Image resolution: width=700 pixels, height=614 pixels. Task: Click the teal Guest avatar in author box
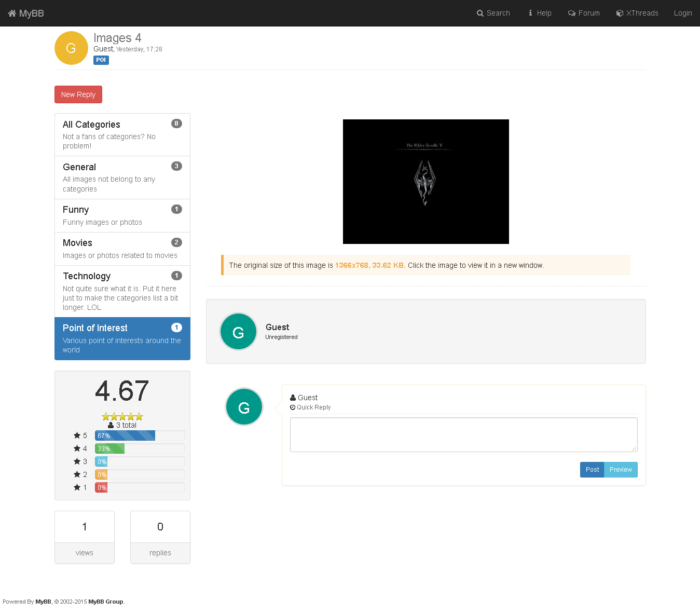[x=238, y=332]
